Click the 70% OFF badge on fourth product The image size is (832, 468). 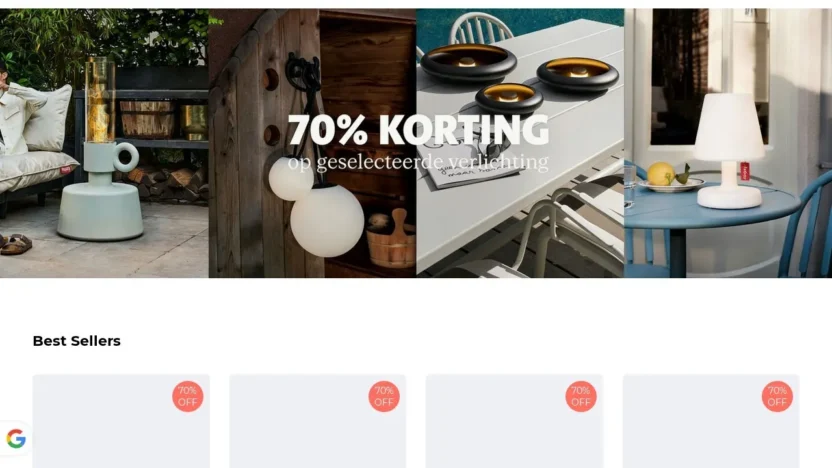point(777,396)
